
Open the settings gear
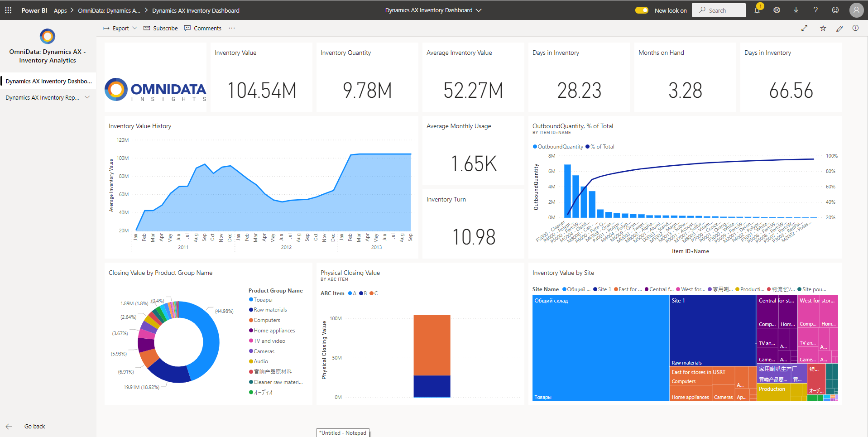[x=777, y=10]
